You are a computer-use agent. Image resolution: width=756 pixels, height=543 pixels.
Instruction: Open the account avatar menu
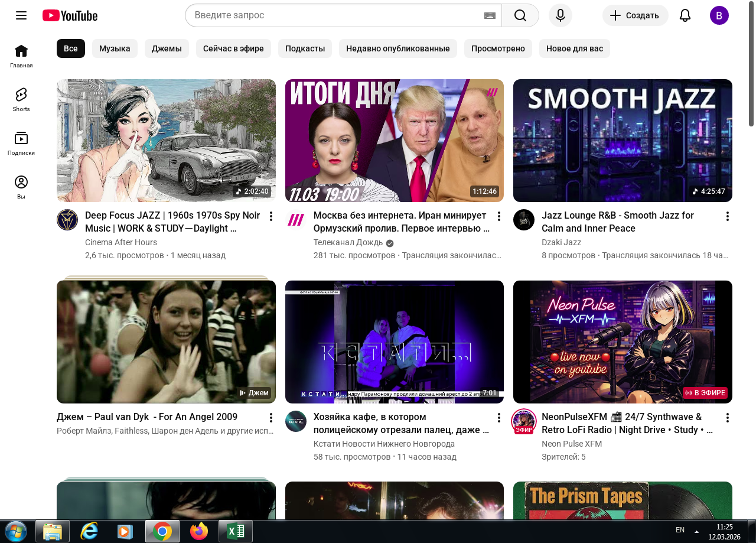[719, 15]
